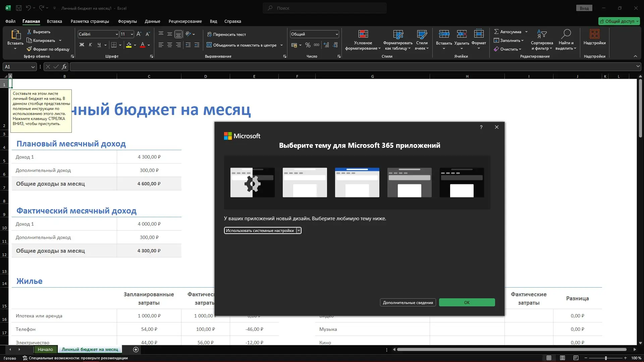The height and width of the screenshot is (362, 644).
Task: Click Дополнительные сведения button
Action: point(408,303)
